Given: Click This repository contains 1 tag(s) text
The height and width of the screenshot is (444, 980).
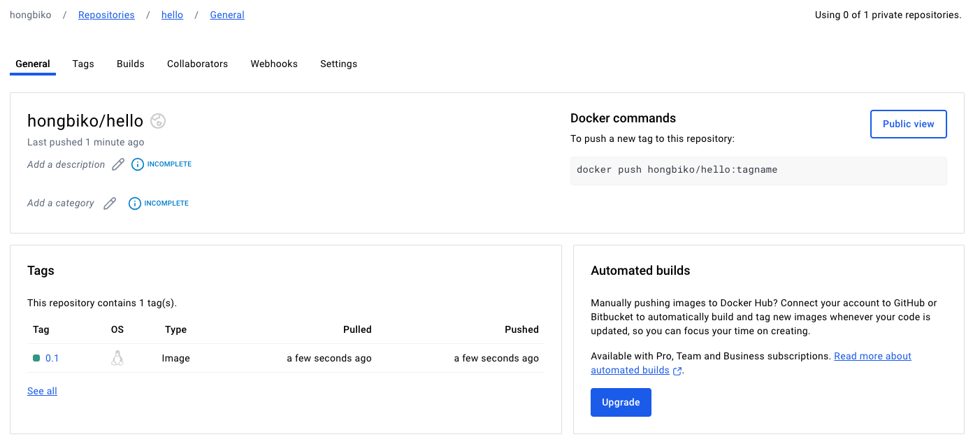Looking at the screenshot, I should (x=102, y=303).
